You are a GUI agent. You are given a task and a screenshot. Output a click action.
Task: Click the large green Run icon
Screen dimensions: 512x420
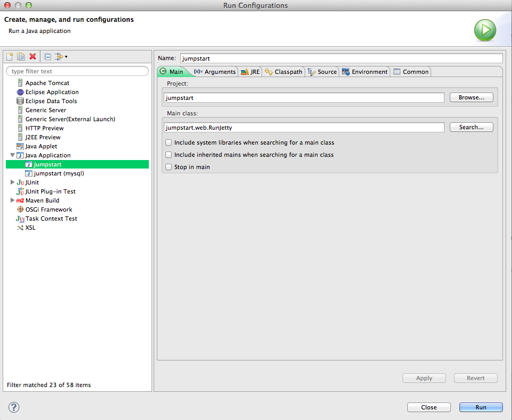point(485,30)
